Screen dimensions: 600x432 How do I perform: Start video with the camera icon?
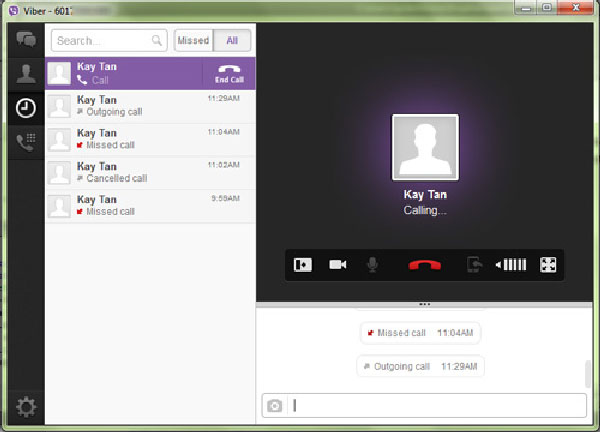338,265
